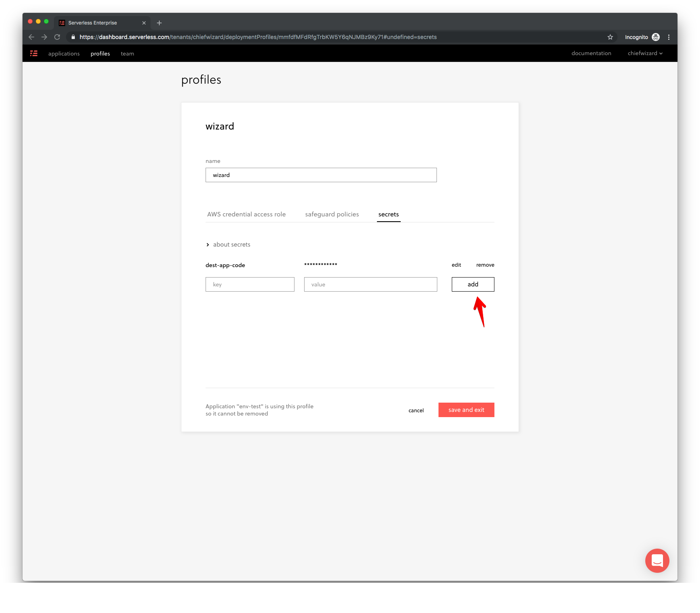This screenshot has width=700, height=613.
Task: Edit the dest-app-code secret
Action: pyautogui.click(x=456, y=265)
